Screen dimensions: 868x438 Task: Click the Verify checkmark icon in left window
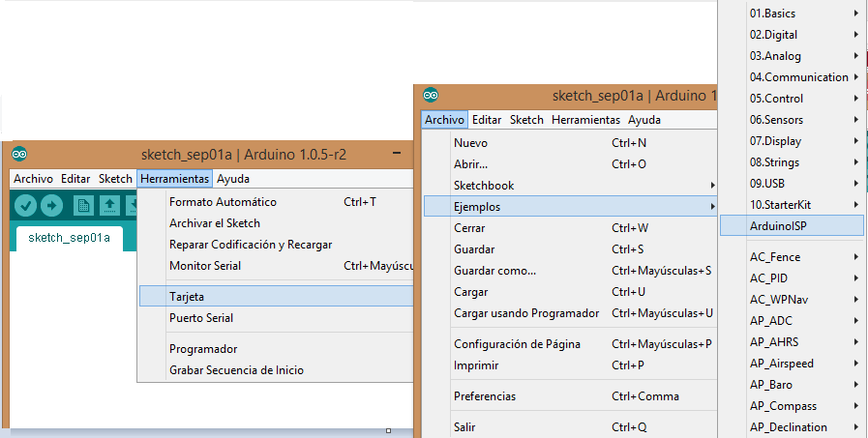point(25,206)
